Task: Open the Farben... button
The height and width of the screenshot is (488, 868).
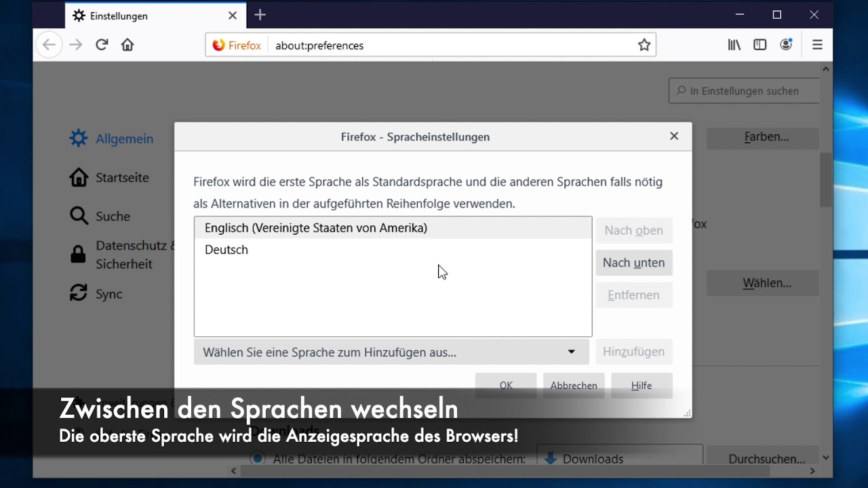Action: tap(763, 138)
